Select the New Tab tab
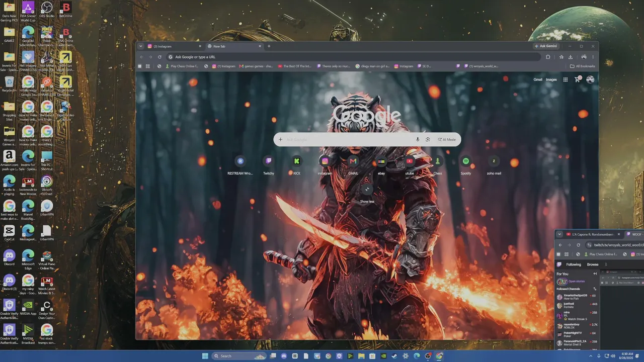644x362 pixels. pyautogui.click(x=234, y=46)
